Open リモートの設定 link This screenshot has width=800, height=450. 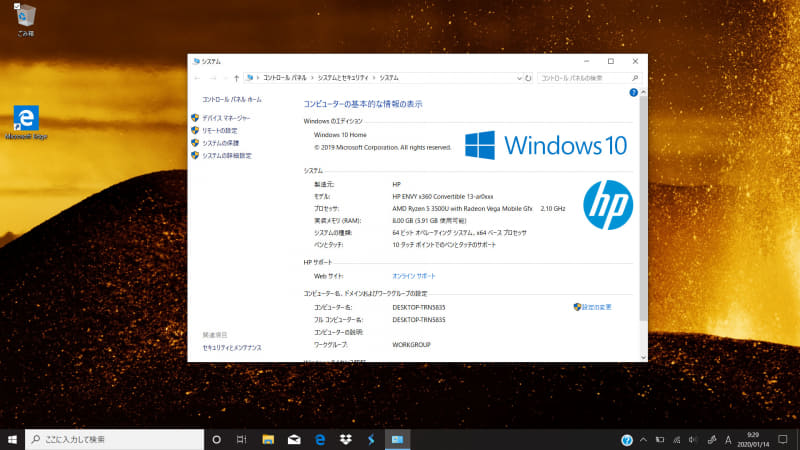point(219,131)
